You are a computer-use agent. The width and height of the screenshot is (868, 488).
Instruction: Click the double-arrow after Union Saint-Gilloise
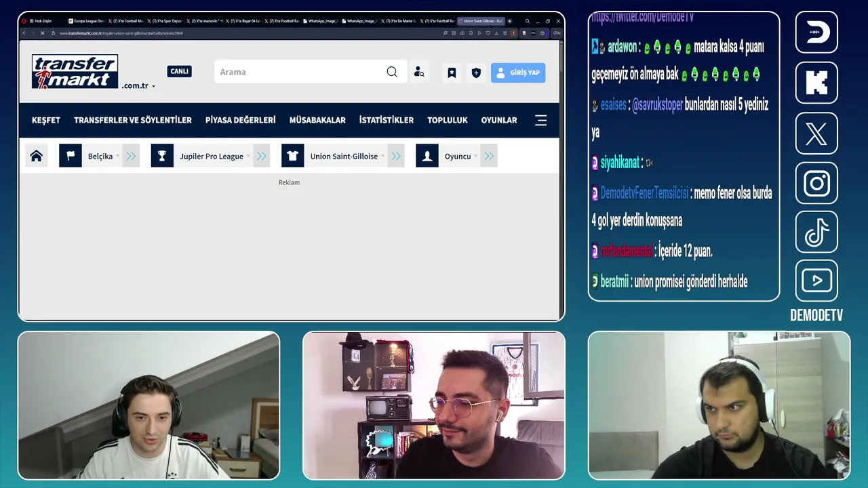[x=396, y=156]
